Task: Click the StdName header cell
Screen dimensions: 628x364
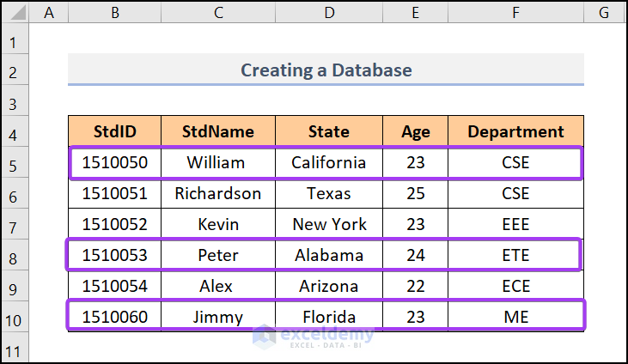Action: click(x=218, y=131)
